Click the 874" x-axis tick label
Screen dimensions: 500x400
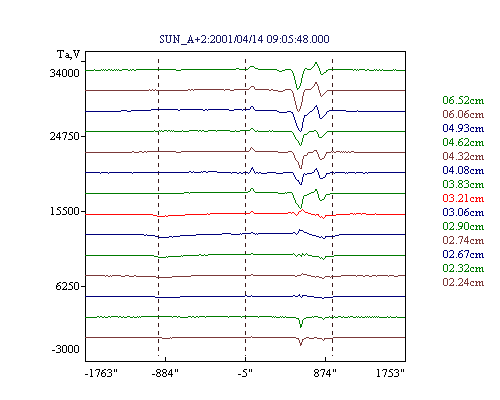(325, 373)
